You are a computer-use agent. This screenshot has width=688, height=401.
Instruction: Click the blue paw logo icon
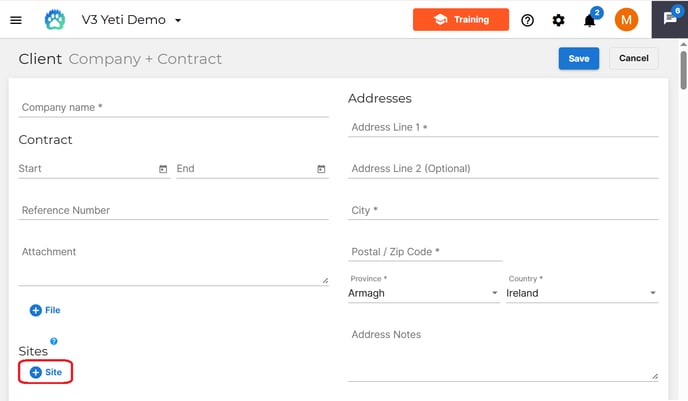point(55,20)
